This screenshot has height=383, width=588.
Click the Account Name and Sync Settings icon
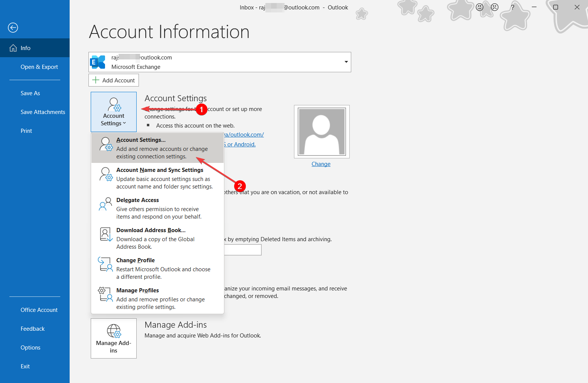pyautogui.click(x=106, y=174)
